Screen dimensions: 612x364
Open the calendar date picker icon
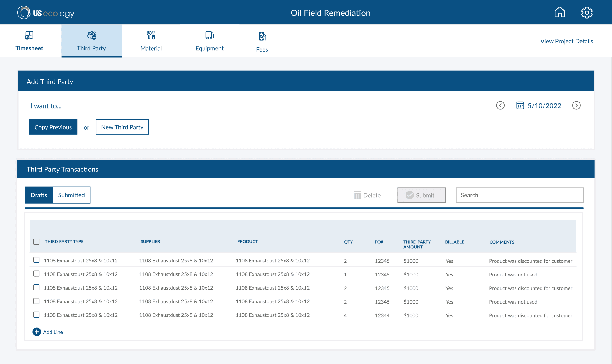[520, 105]
